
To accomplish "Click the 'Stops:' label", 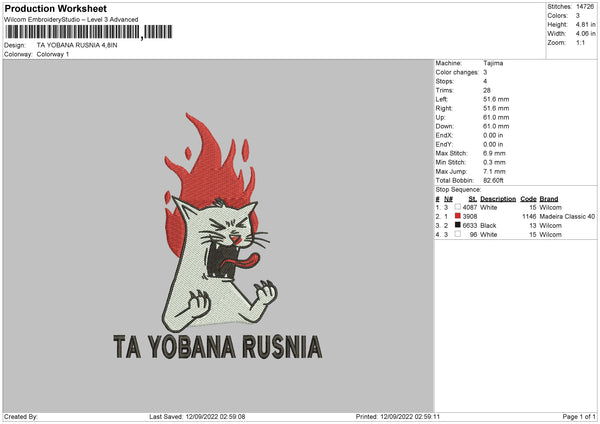I will [x=445, y=82].
